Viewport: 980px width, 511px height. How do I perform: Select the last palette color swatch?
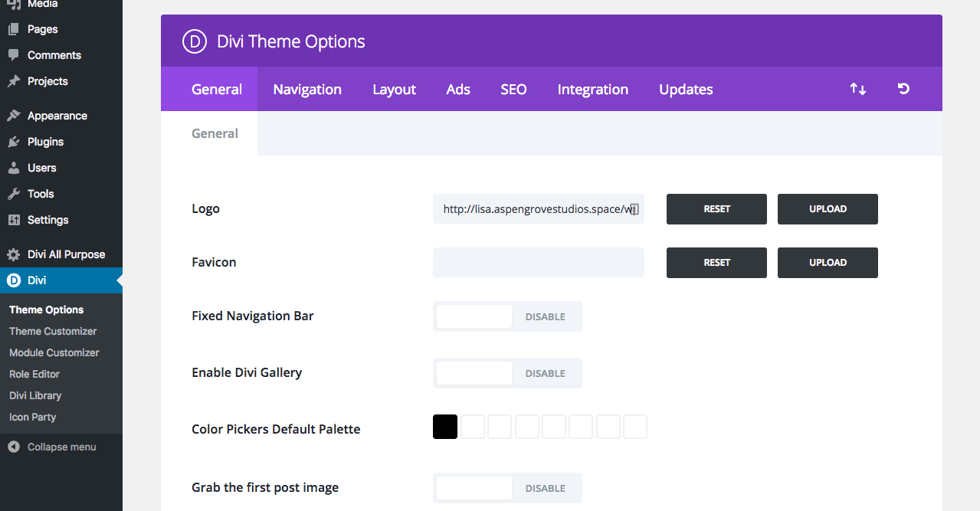coord(635,427)
